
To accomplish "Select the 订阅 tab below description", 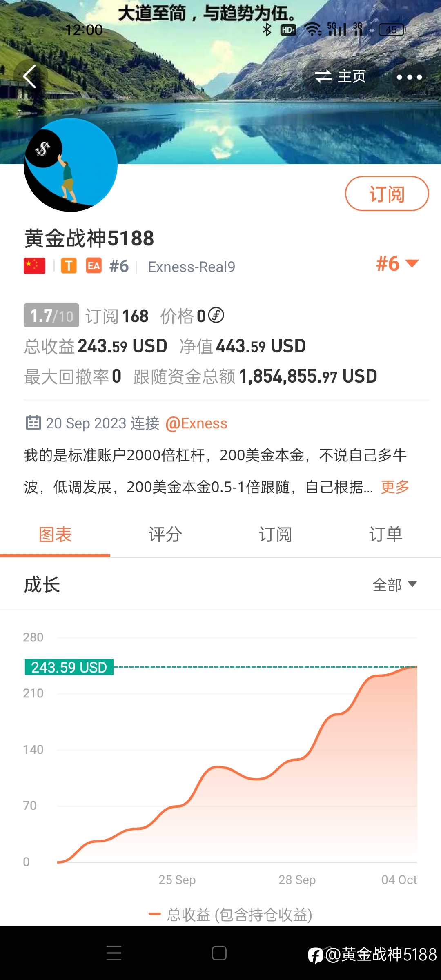I will click(276, 535).
